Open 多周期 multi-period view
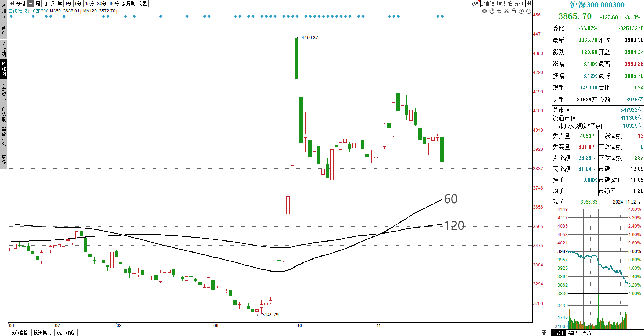Viewport: 644px width, 336px height. pyautogui.click(x=129, y=4)
